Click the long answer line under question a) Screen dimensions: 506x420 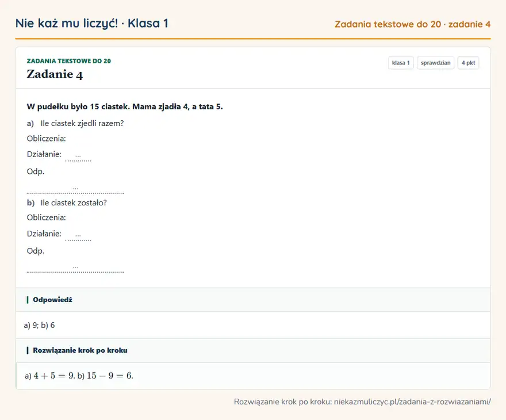[x=75, y=189]
